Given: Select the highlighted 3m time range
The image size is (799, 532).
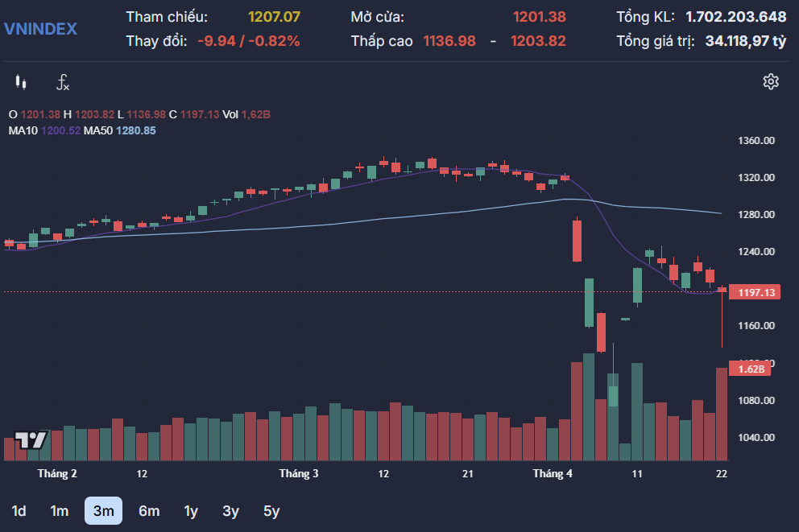Looking at the screenshot, I should [103, 510].
